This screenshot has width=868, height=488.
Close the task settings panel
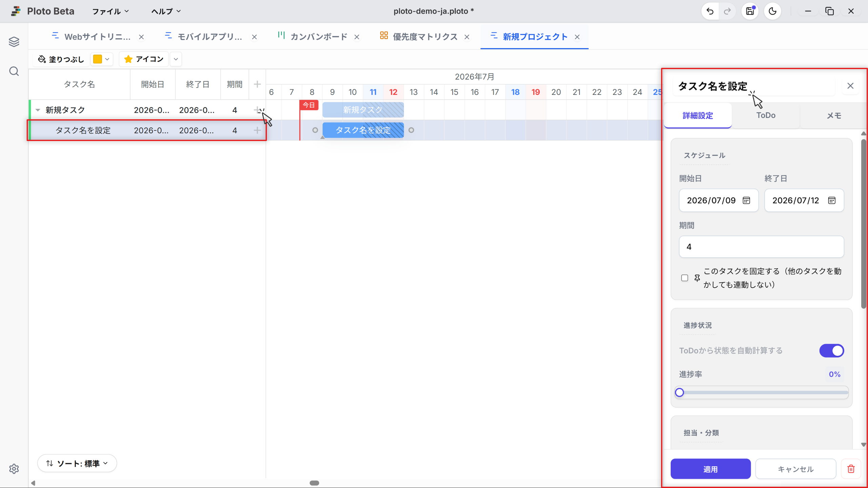coord(850,86)
